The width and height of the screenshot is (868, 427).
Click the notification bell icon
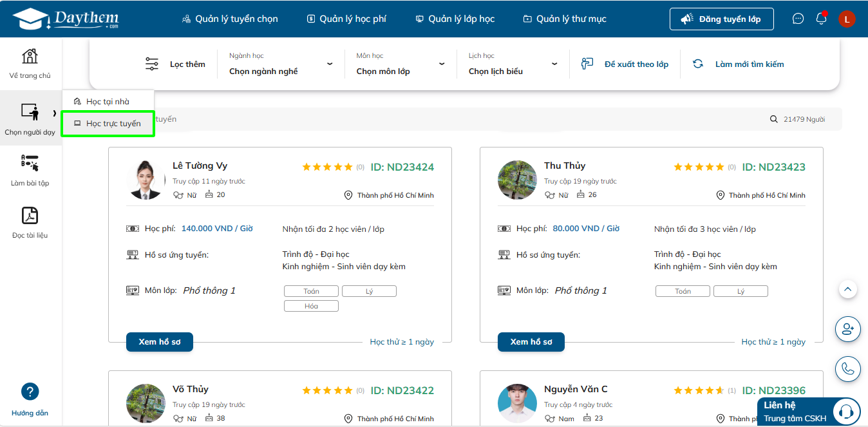point(821,19)
